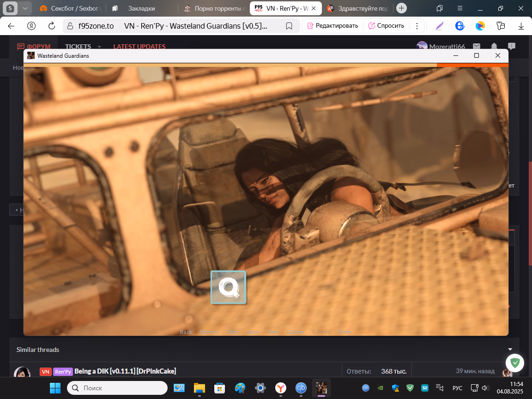Click the Windows taskbar search field
This screenshot has width=532, height=399.
coord(117,388)
